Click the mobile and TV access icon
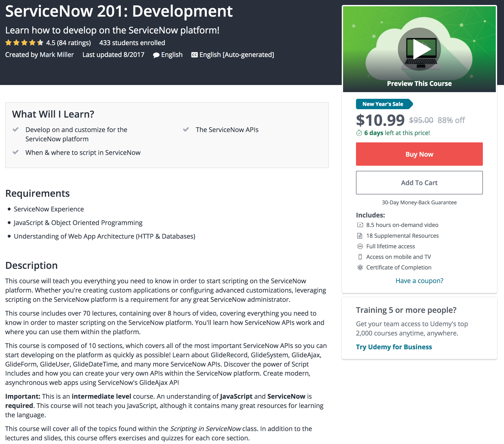This screenshot has height=444, width=504. pos(360,257)
